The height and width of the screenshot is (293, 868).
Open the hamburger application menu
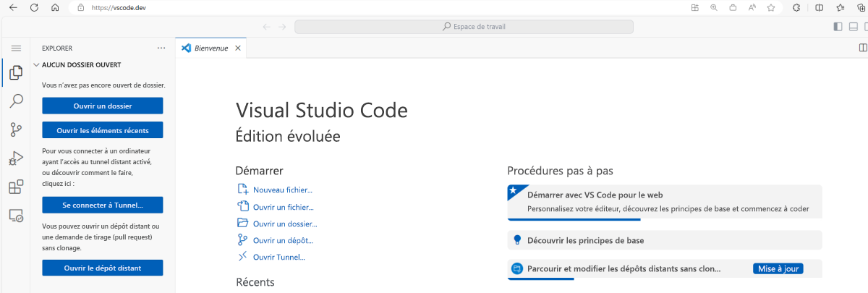[15, 48]
